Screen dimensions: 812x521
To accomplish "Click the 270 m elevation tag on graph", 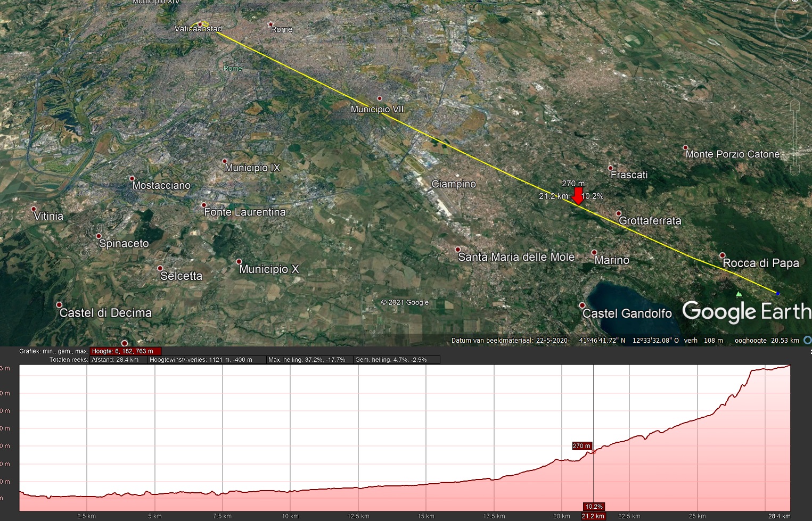I will (581, 446).
